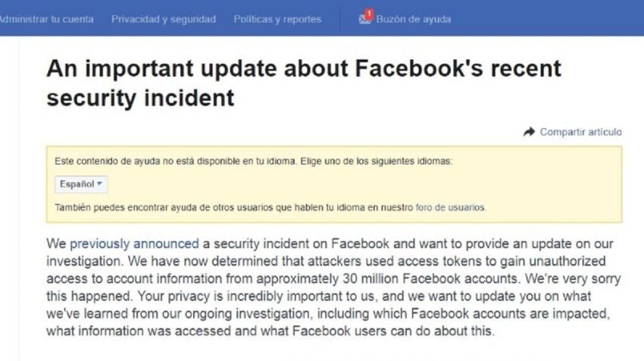Follow the "previously announced" link
This screenshot has height=361, width=644.
click(x=134, y=244)
